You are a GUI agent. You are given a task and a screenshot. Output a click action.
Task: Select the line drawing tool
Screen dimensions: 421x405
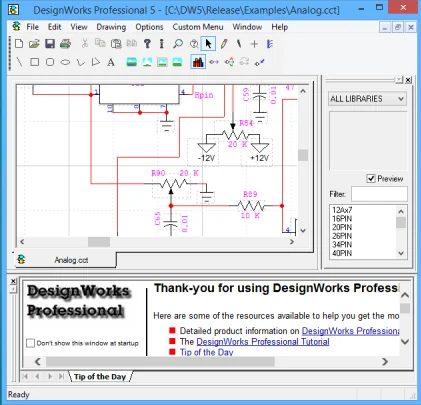click(x=20, y=62)
